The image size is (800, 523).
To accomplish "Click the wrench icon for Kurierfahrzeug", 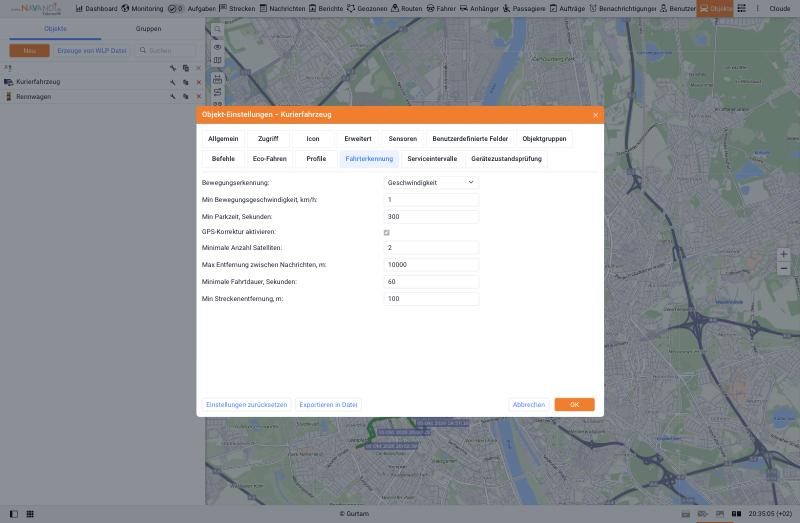I will tap(173, 82).
